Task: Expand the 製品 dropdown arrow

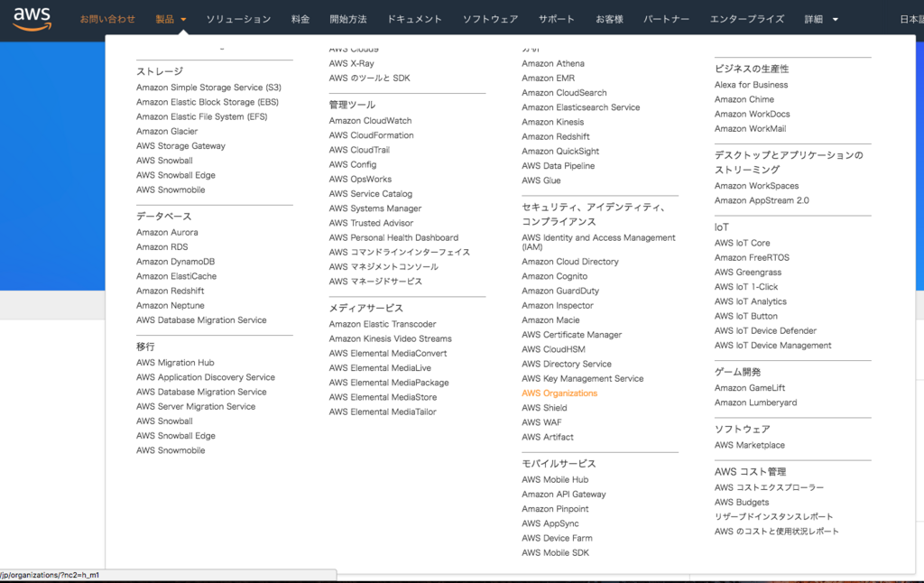Action: 183,20
